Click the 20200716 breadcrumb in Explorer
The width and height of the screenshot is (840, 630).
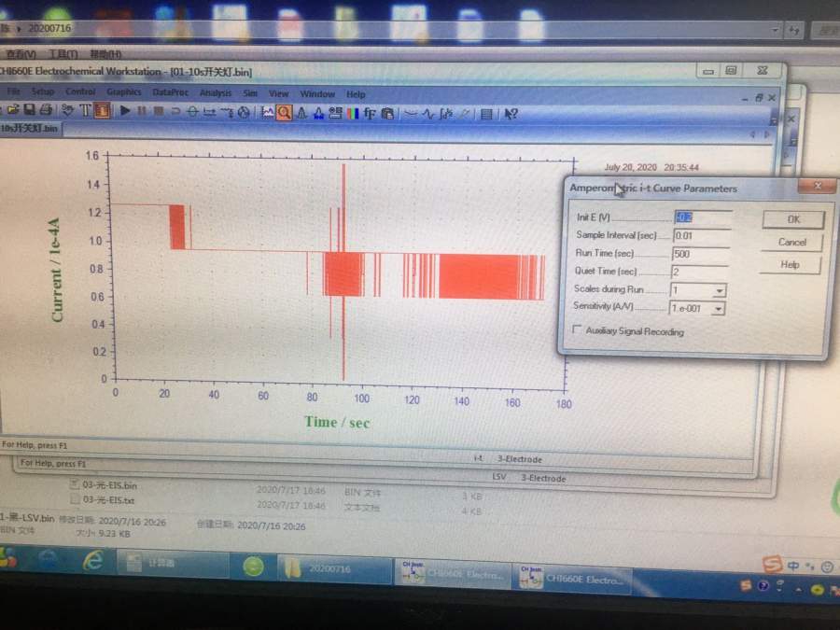pyautogui.click(x=49, y=28)
